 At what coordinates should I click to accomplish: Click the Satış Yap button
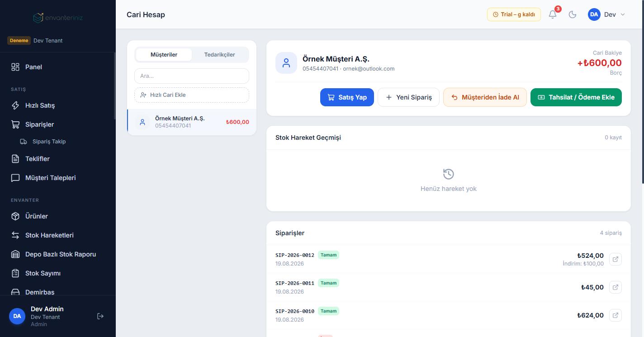[x=347, y=97]
